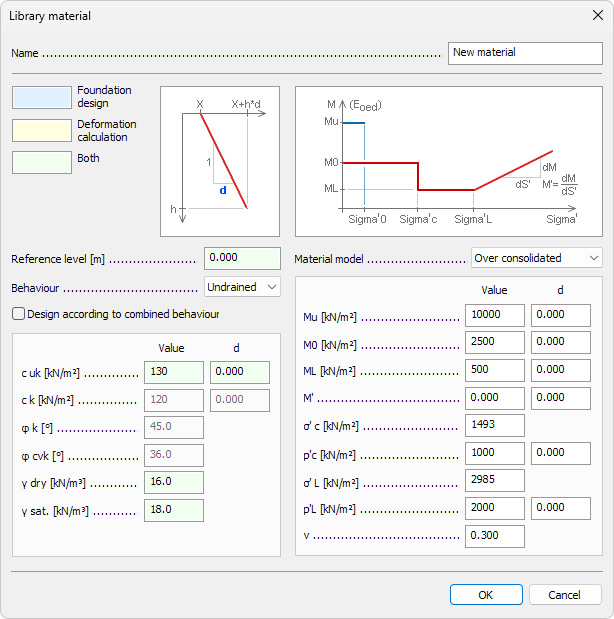Click the γ sat. value field

173,510
